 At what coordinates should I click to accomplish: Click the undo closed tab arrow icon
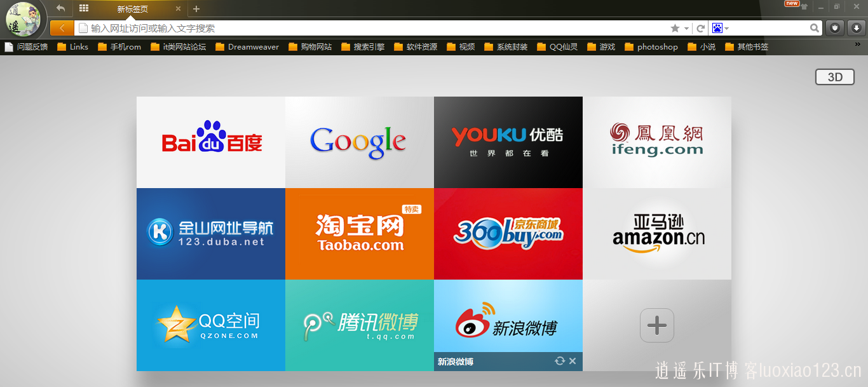(x=61, y=8)
